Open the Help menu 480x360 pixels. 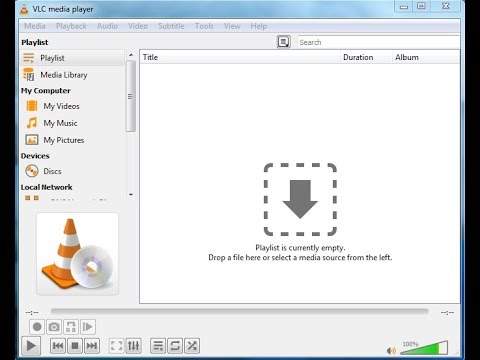coord(259,26)
